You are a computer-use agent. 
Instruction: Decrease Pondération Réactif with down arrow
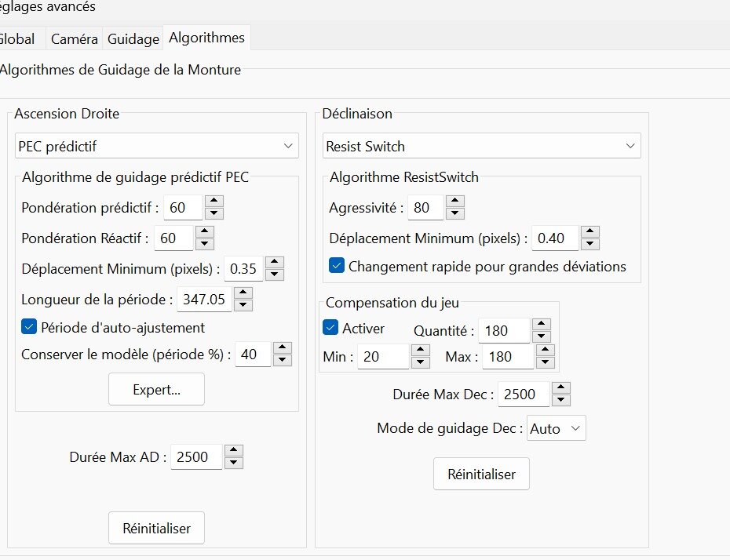point(204,244)
